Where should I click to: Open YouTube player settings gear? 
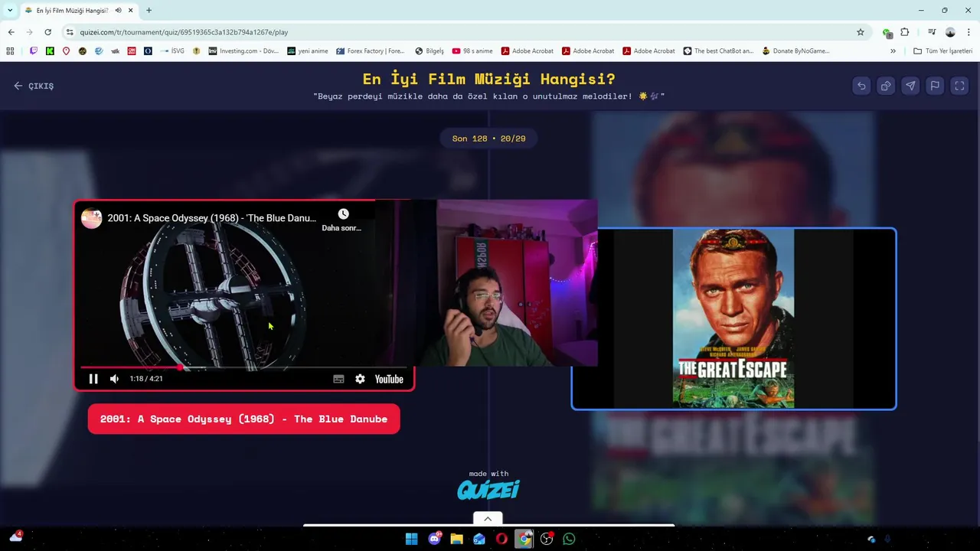coord(360,379)
